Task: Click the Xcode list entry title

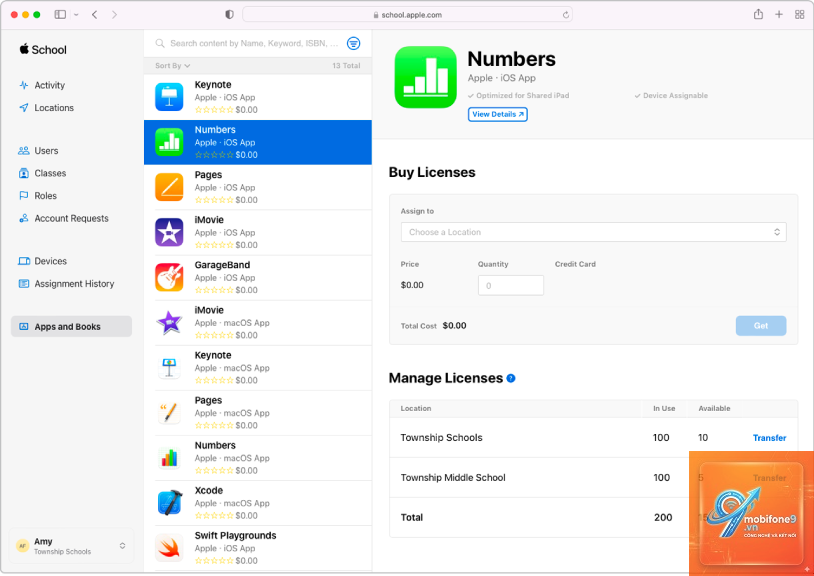Action: pos(209,490)
